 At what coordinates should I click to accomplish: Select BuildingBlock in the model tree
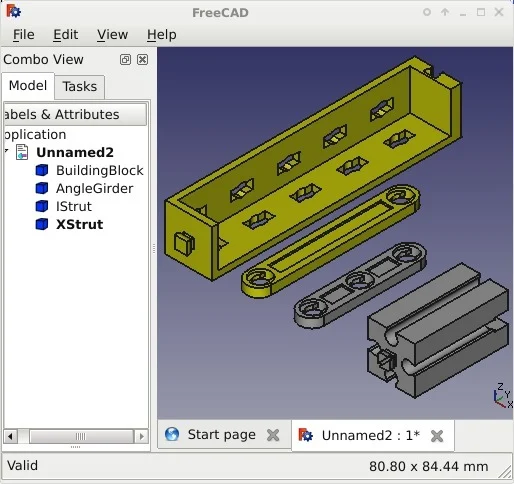(x=99, y=170)
